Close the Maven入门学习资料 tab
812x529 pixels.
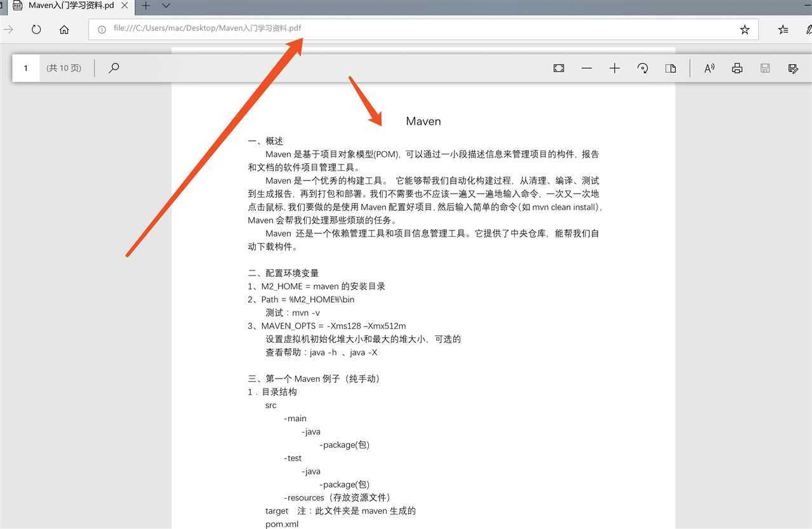(124, 6)
